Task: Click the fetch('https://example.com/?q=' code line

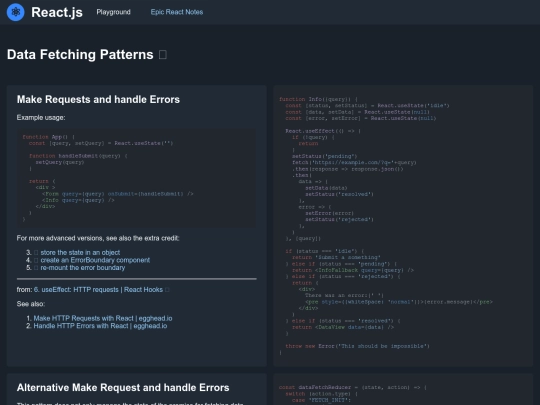Action: (354, 162)
